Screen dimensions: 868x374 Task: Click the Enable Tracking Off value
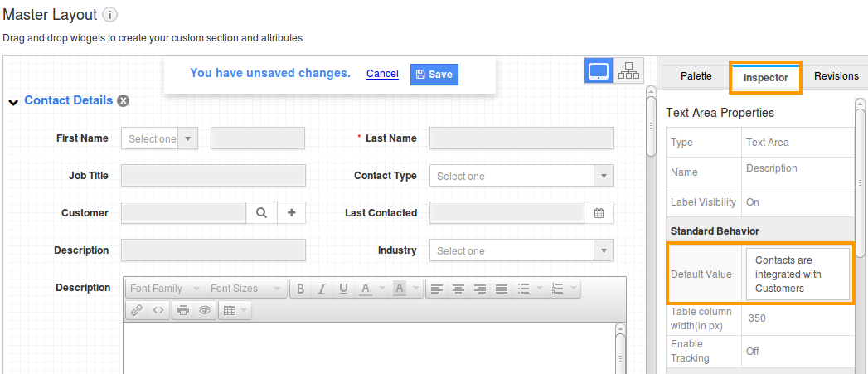click(752, 352)
